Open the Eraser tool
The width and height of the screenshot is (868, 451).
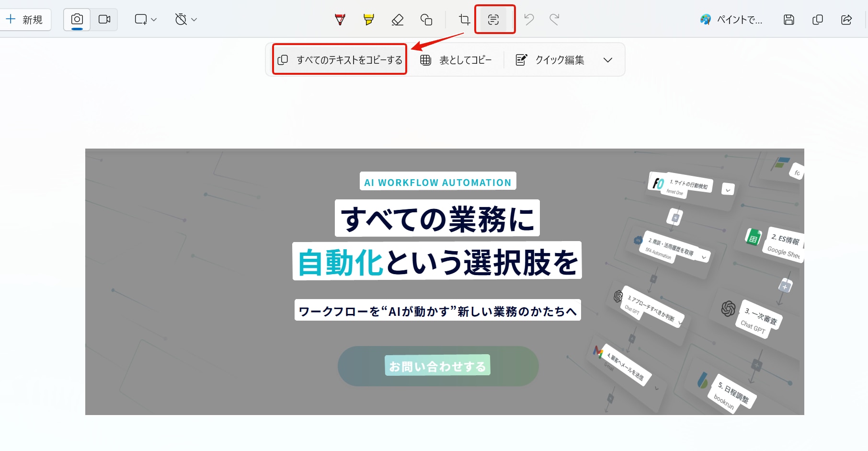[397, 20]
